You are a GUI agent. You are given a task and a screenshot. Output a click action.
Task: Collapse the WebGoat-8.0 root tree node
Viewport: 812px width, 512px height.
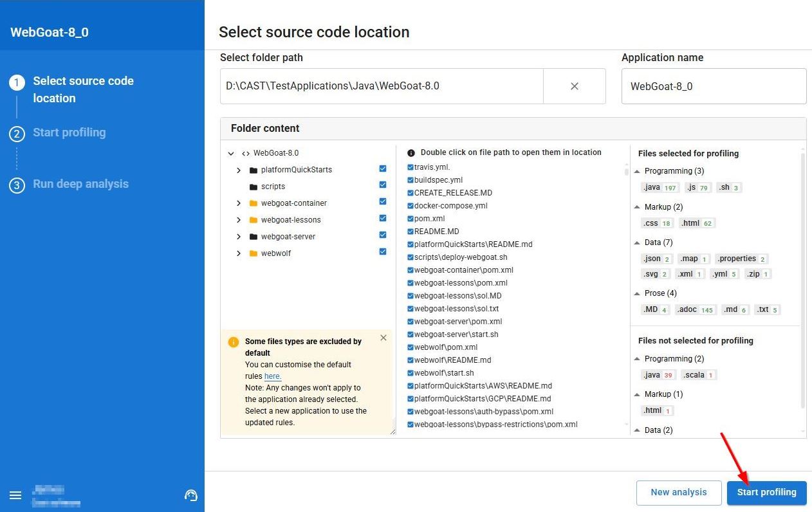click(231, 154)
